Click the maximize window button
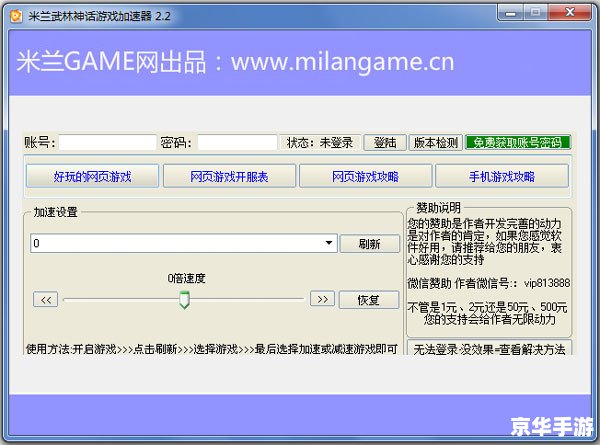Image resolution: width=600 pixels, height=445 pixels. tap(535, 13)
